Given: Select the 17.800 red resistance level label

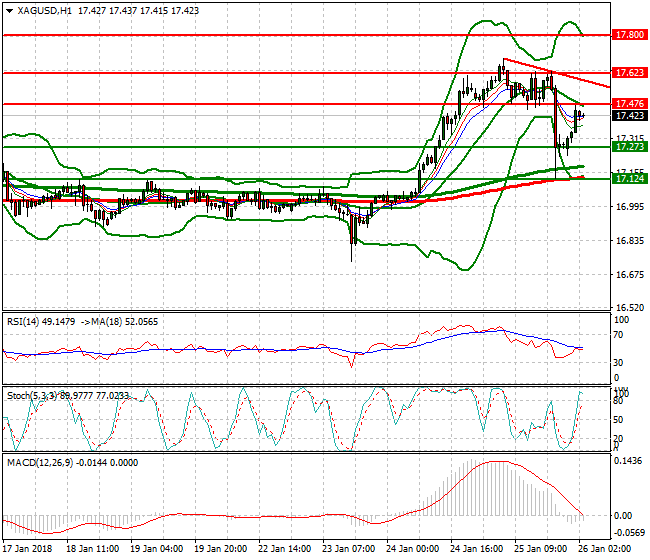Looking at the screenshot, I should [x=628, y=34].
